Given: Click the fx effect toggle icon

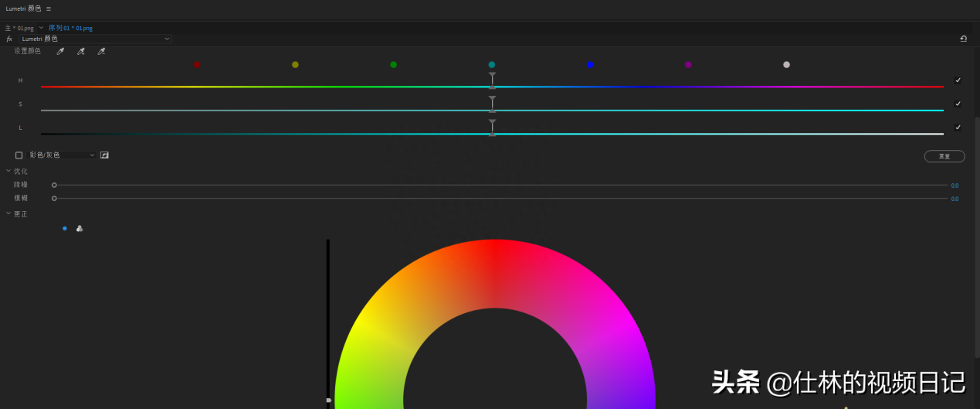Looking at the screenshot, I should point(9,39).
